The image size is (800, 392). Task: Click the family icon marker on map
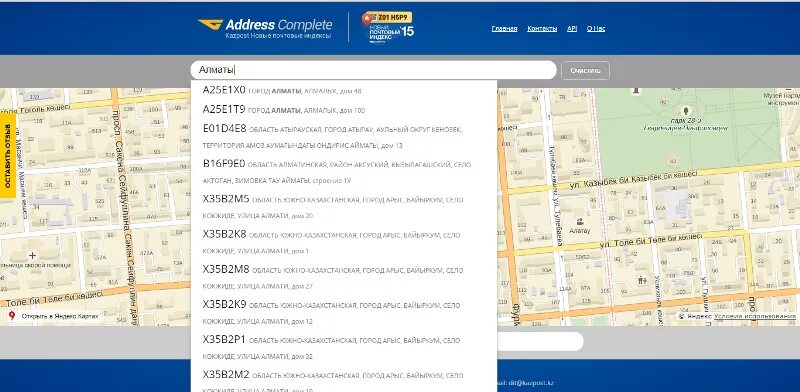click(x=642, y=280)
